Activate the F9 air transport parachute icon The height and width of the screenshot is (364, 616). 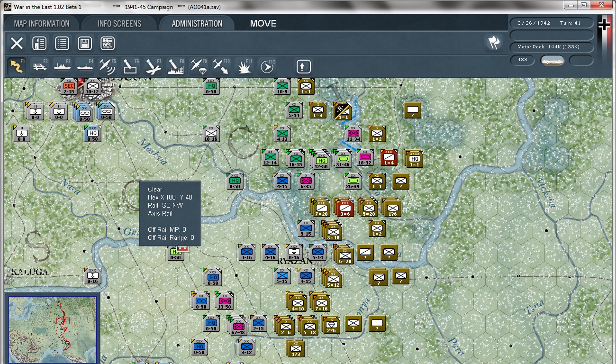(x=199, y=66)
